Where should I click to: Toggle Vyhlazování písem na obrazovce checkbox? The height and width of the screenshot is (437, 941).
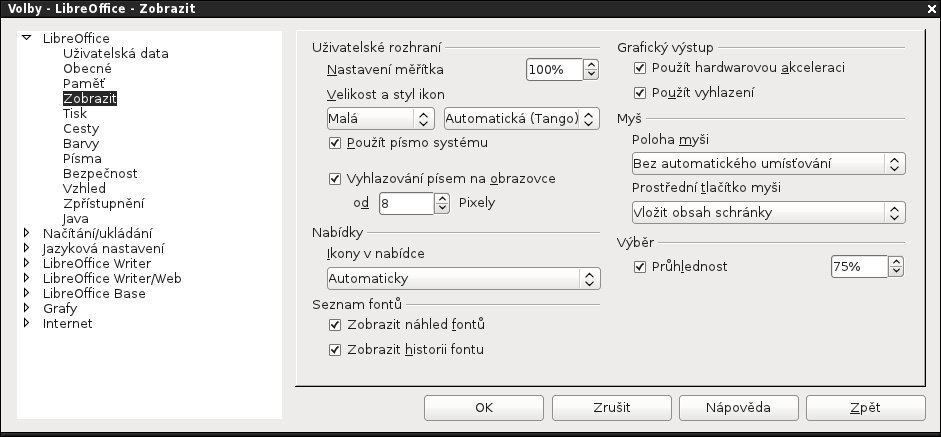coord(335,179)
